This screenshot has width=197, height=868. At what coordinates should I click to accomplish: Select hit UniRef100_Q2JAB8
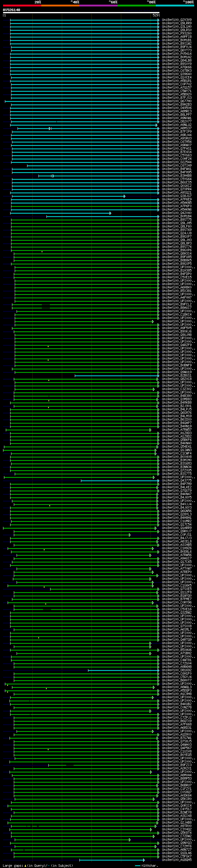tap(177, 822)
